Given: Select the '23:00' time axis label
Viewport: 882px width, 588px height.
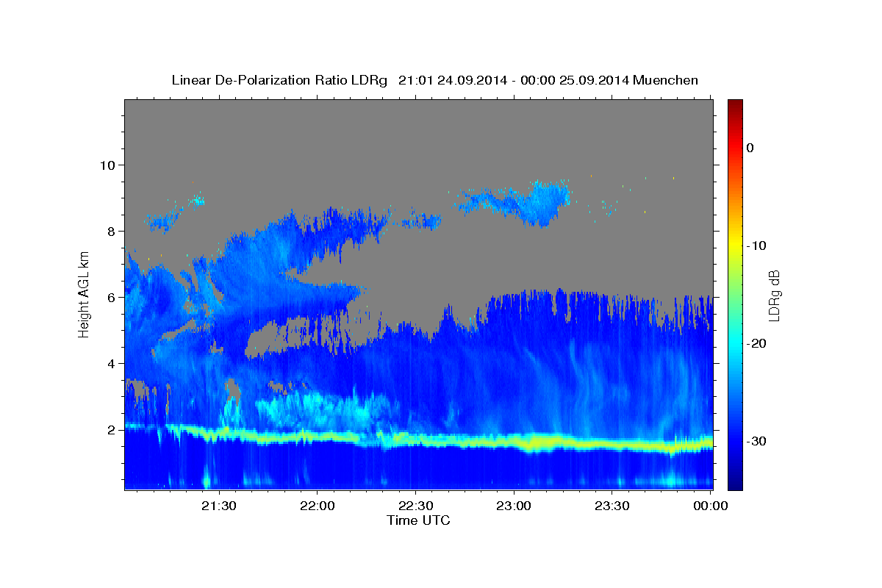Looking at the screenshot, I should click(514, 506).
